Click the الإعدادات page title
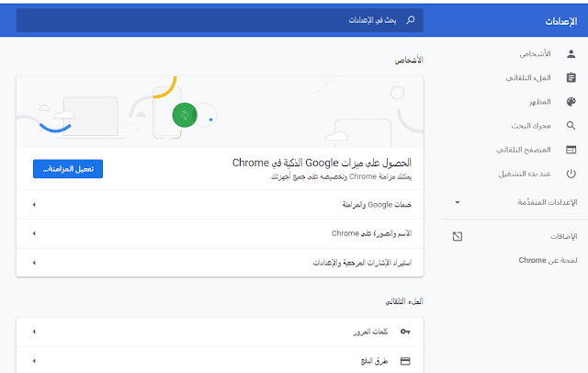The height and width of the screenshot is (373, 588). [561, 21]
